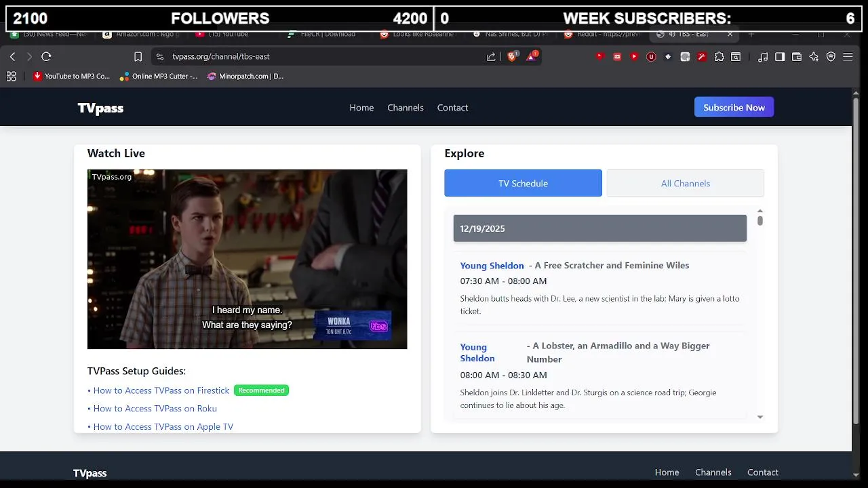The image size is (868, 488).
Task: Open Minorpatch.com bookmark
Action: [245, 77]
